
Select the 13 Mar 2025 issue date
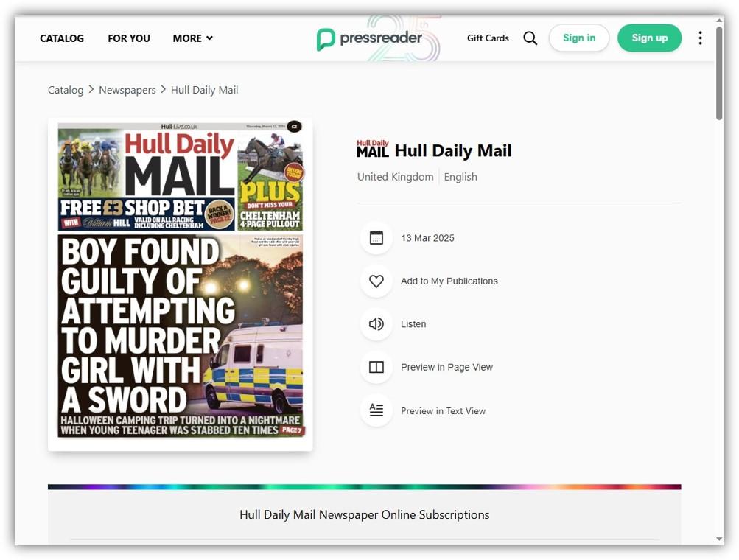coord(427,238)
